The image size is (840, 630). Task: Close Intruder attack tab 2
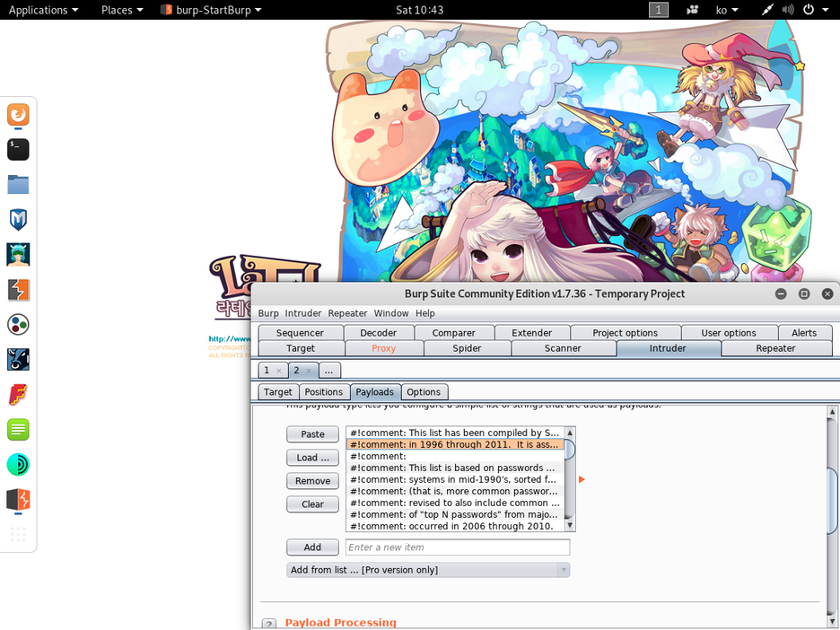(x=309, y=371)
